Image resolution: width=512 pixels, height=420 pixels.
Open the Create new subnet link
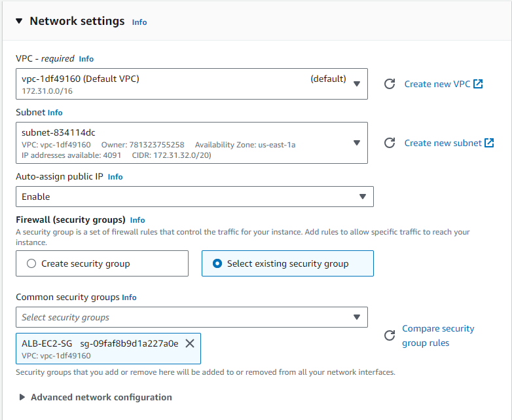[x=443, y=143]
